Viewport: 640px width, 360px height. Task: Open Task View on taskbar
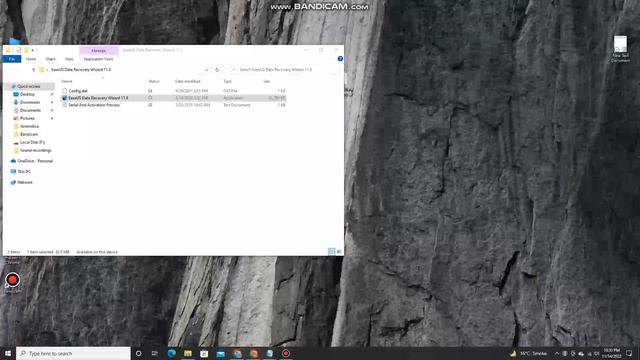tap(155, 353)
